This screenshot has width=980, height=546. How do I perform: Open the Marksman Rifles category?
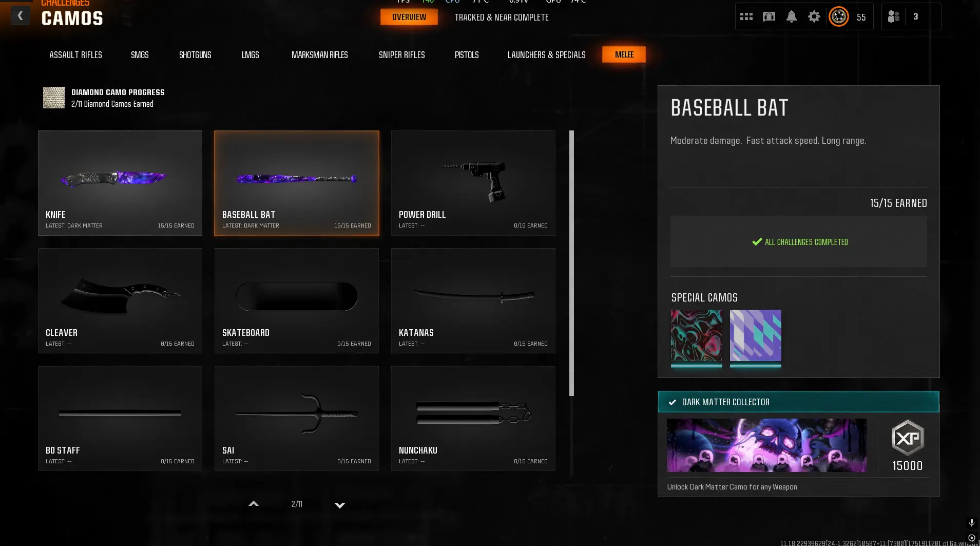click(x=320, y=55)
